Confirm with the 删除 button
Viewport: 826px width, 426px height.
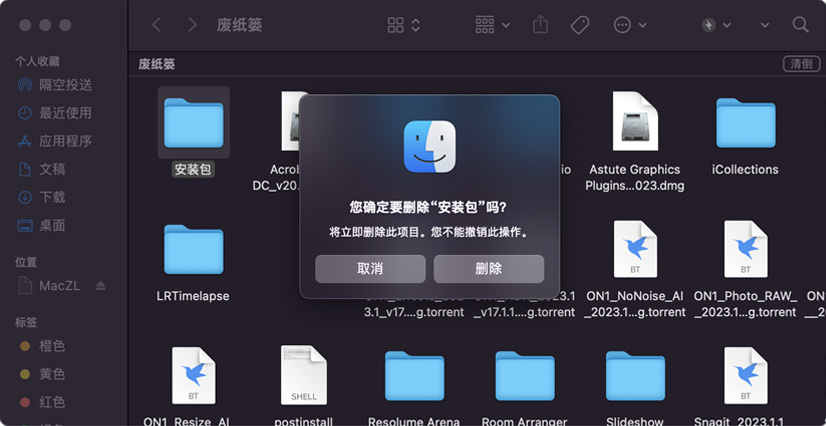point(488,269)
